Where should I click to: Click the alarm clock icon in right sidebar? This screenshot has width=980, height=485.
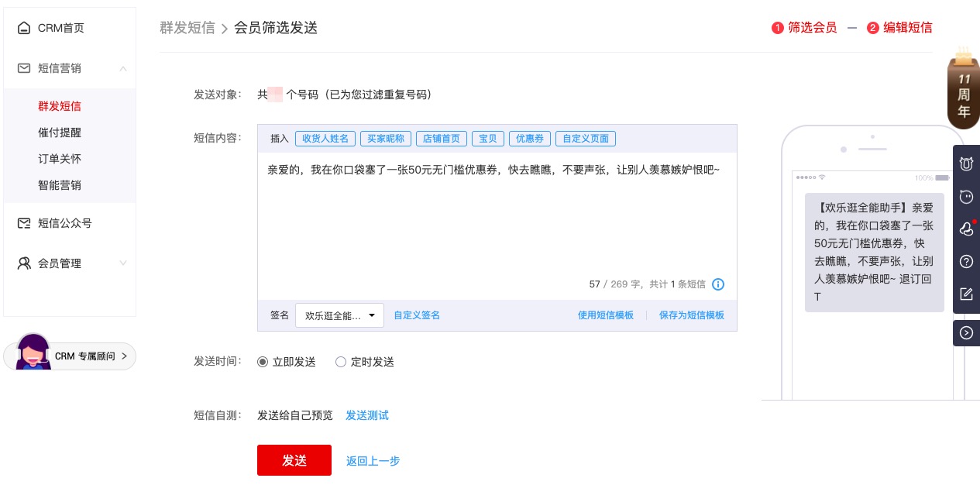(x=966, y=163)
